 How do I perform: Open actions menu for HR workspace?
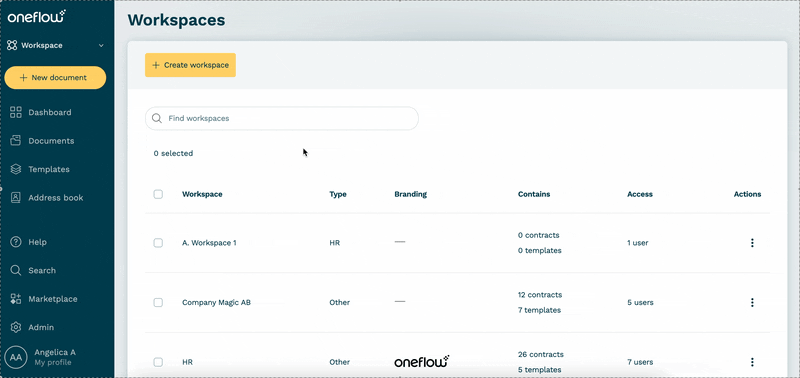coord(752,362)
